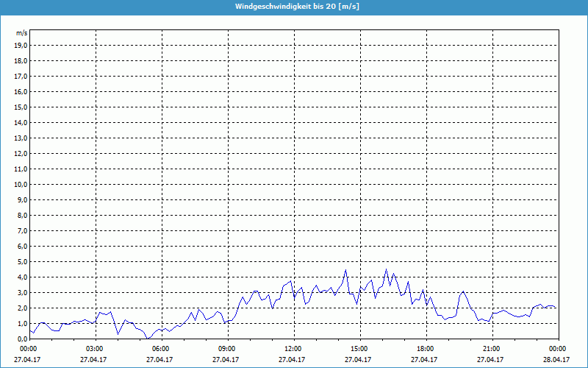Click the wind speed peak just before 15:00
Screen dimensions: 588x368
pos(345,270)
